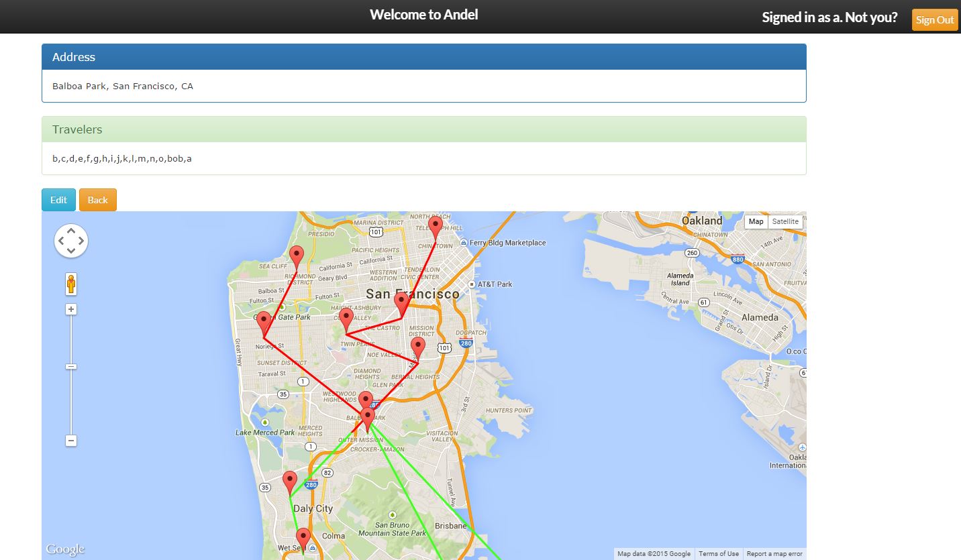This screenshot has width=961, height=560.
Task: Click the Edit button
Action: [x=58, y=200]
